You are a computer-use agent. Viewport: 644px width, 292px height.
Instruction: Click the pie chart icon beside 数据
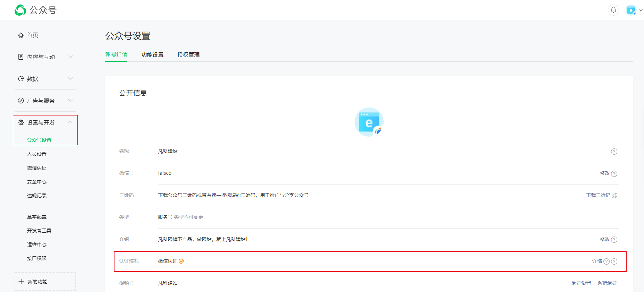click(21, 79)
